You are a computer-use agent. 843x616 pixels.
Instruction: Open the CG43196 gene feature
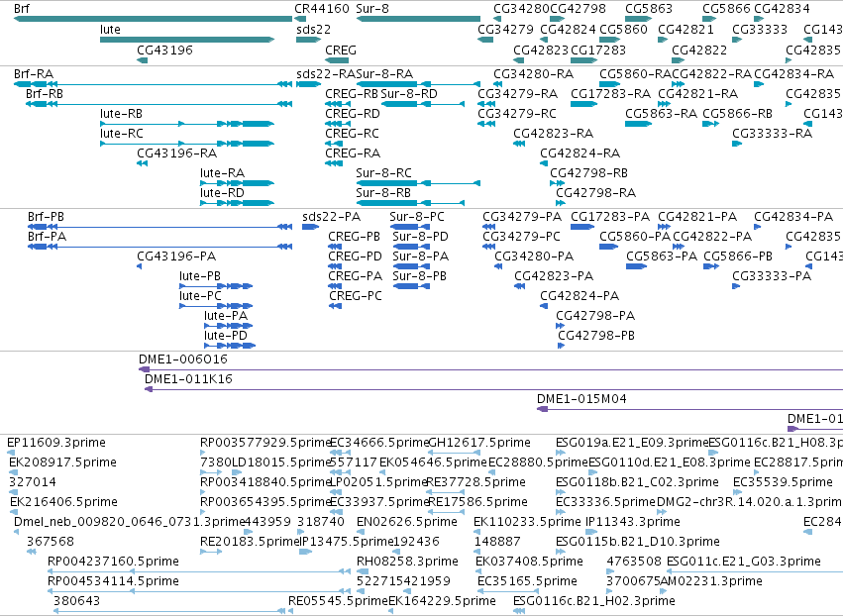[142, 60]
